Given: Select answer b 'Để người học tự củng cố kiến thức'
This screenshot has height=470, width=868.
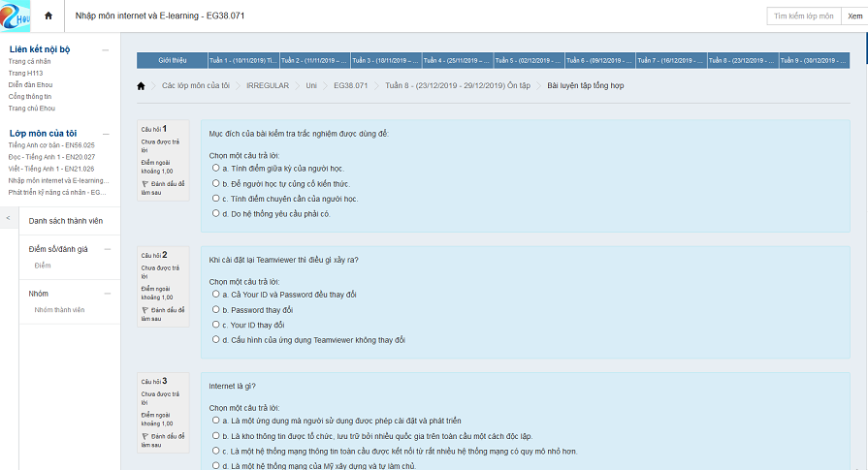Looking at the screenshot, I should [215, 183].
